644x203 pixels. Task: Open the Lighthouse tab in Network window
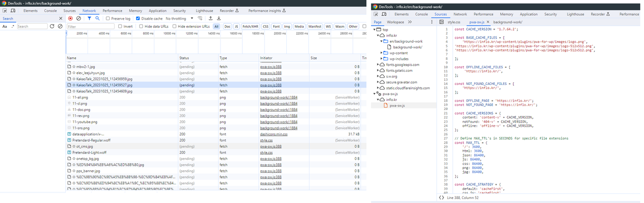205,11
